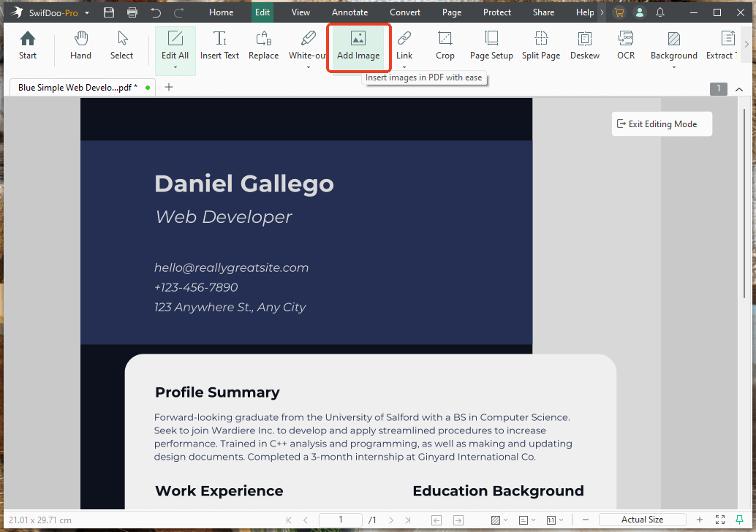Open a new tab with plus button
Viewport: 756px width, 532px height.
pyautogui.click(x=169, y=87)
